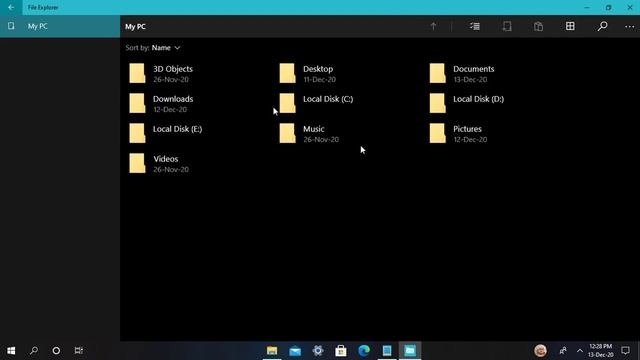Open the Downloads folder icon
The image size is (640, 360).
click(x=137, y=103)
